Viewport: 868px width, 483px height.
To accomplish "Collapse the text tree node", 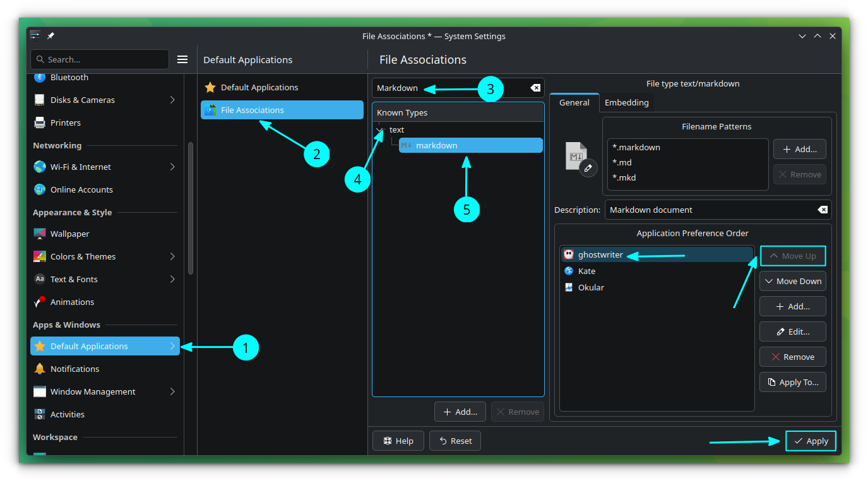I will 380,129.
